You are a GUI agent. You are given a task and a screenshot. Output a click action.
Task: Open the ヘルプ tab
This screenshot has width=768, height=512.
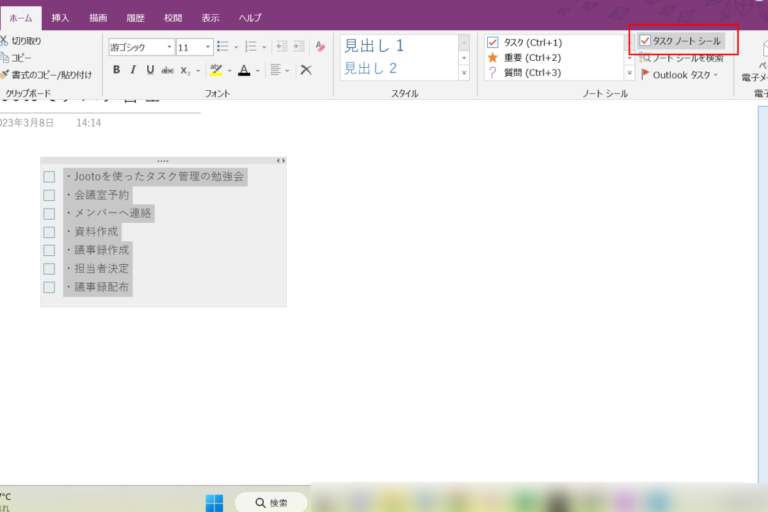250,18
